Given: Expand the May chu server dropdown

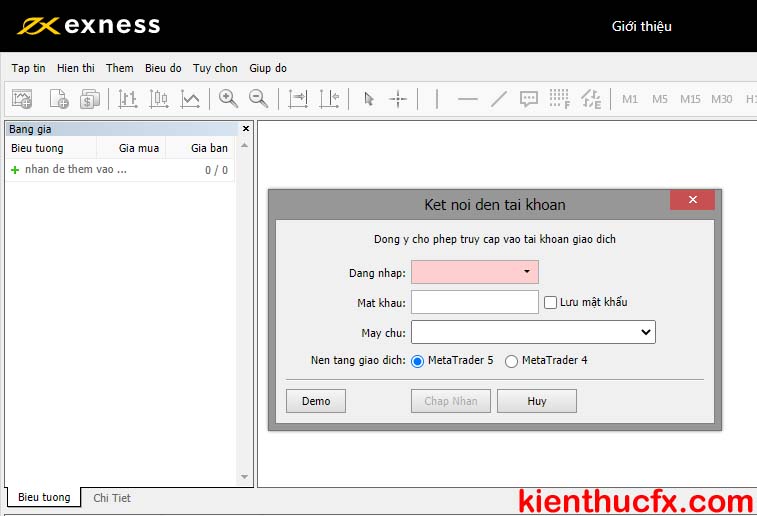Looking at the screenshot, I should [645, 332].
